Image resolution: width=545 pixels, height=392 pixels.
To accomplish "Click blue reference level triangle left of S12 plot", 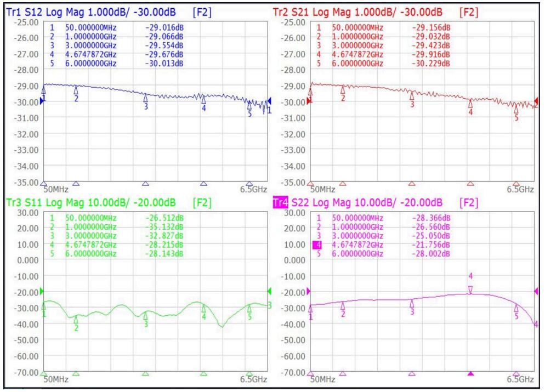I will [x=42, y=101].
